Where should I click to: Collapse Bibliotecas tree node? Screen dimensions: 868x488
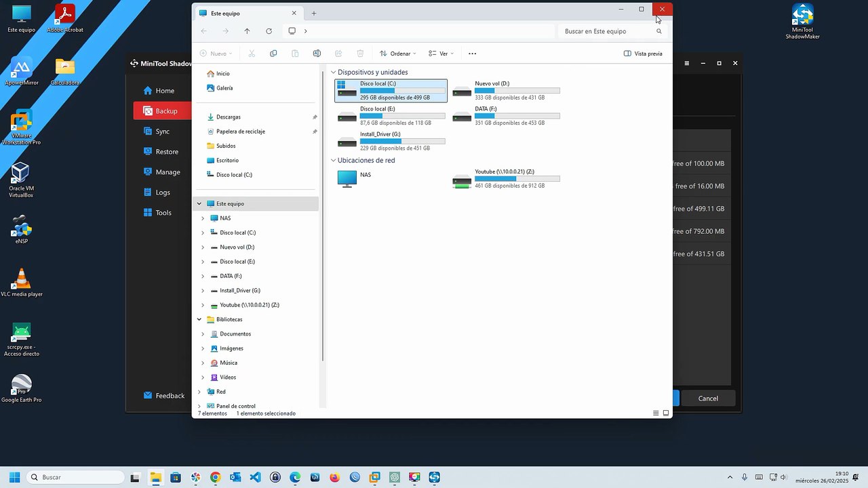pos(199,320)
